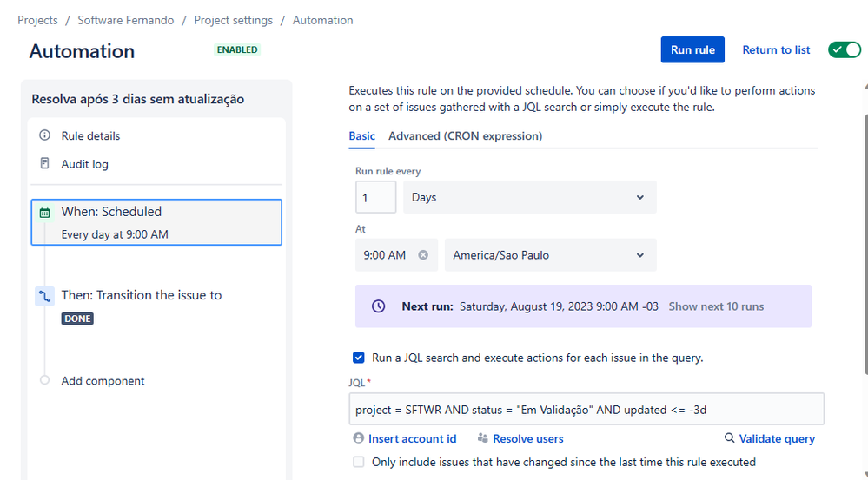868x480 pixels.
Task: Uncheck Run a JQL search checkbox
Action: pos(359,357)
